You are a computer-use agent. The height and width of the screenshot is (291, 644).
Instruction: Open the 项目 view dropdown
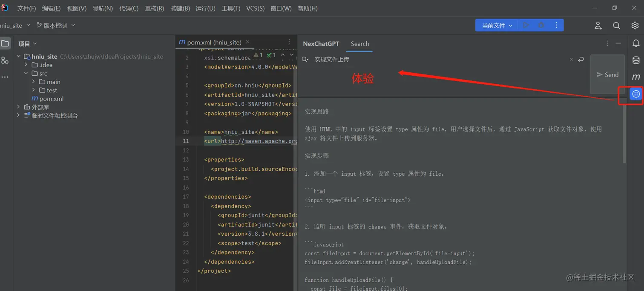pos(28,44)
